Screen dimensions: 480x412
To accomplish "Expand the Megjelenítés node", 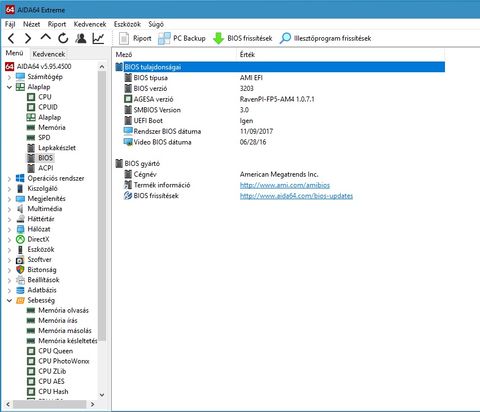I will point(9,199).
